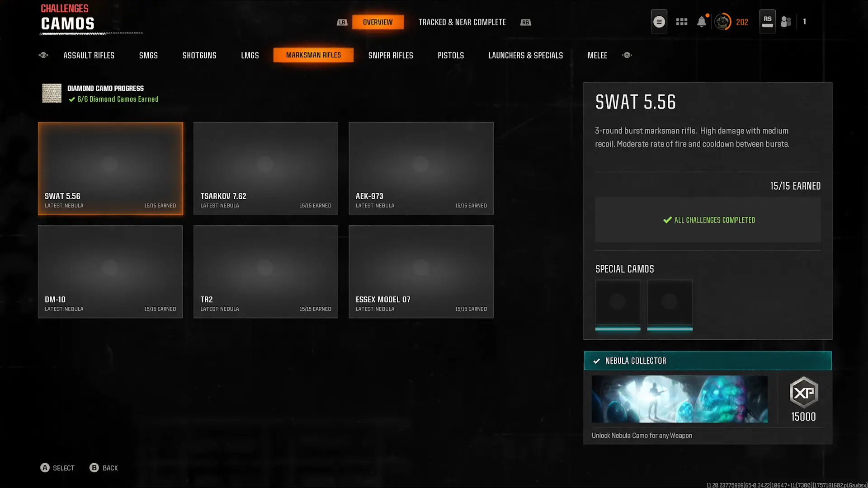
Task: Click the Diamond camo swatch
Action: pyautogui.click(x=52, y=94)
